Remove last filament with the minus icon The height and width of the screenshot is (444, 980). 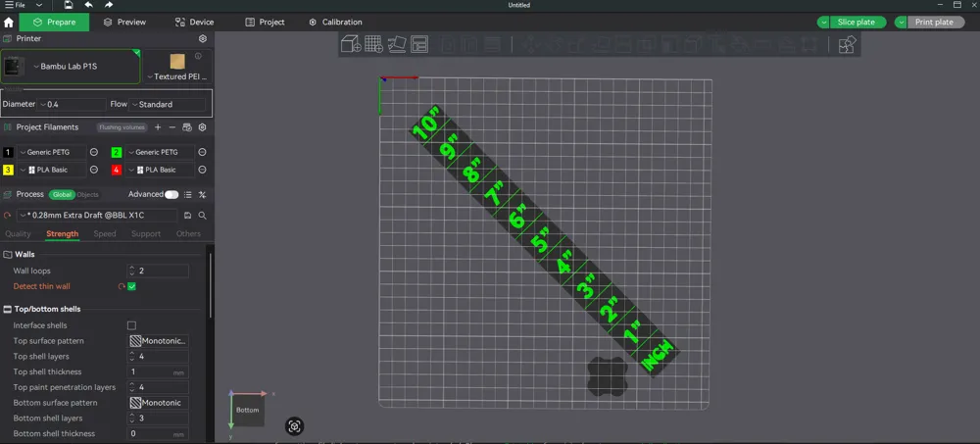172,127
